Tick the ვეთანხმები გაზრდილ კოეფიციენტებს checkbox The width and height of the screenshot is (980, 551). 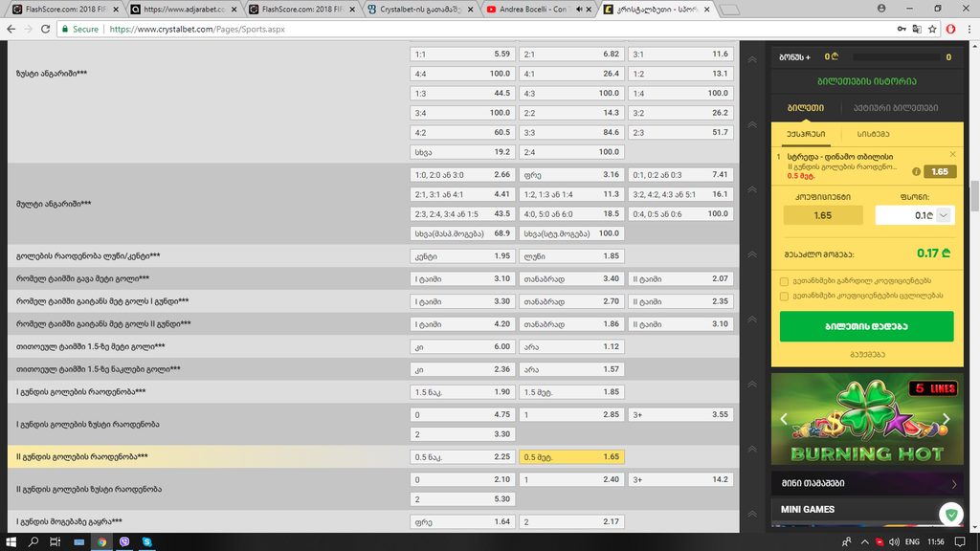[x=784, y=282]
